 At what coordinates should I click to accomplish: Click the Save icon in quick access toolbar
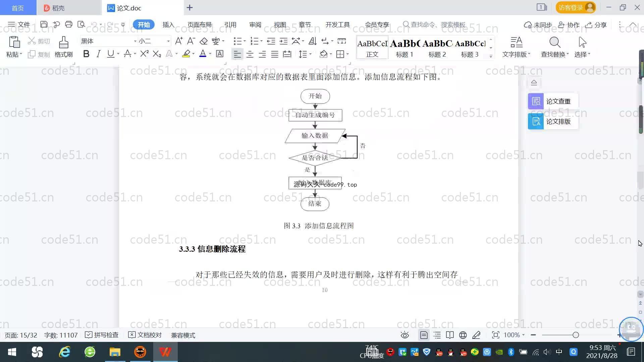coord(44,24)
